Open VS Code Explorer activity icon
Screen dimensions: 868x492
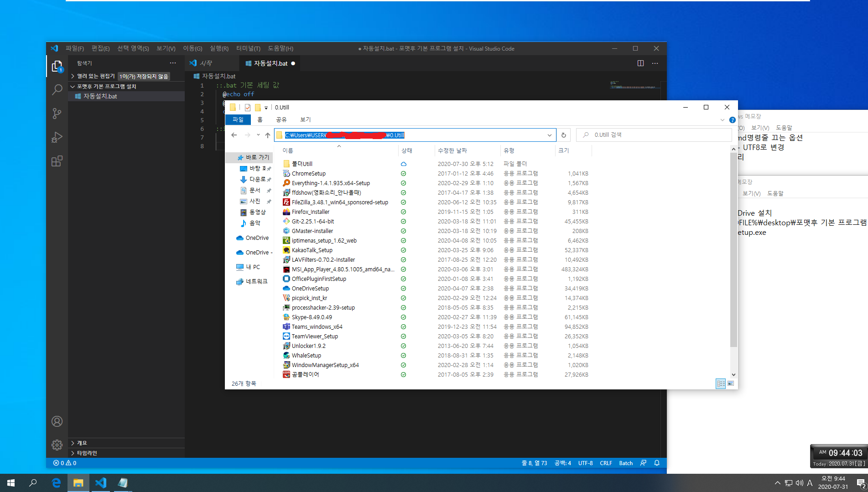pyautogui.click(x=57, y=67)
